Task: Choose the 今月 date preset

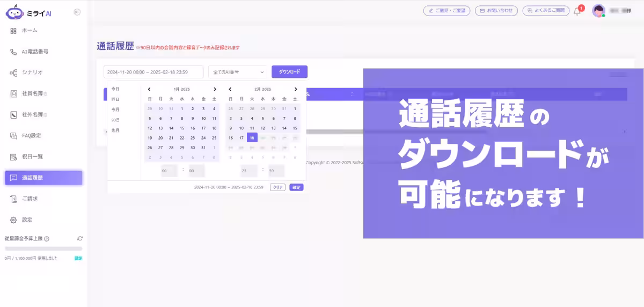Action: pos(115,109)
